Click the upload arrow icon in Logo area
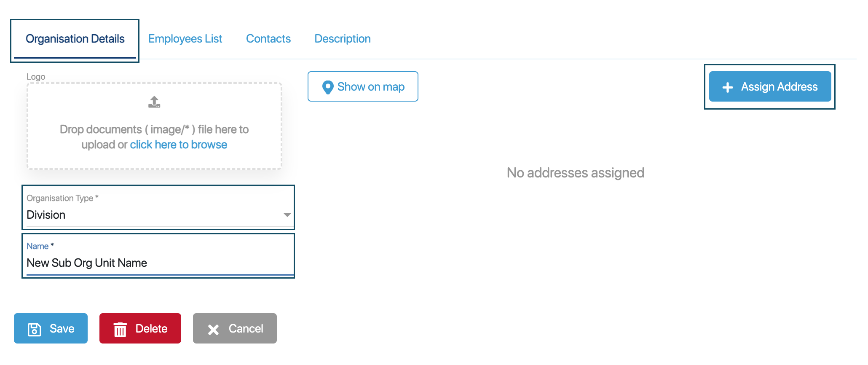Image resolution: width=868 pixels, height=365 pixels. click(154, 102)
